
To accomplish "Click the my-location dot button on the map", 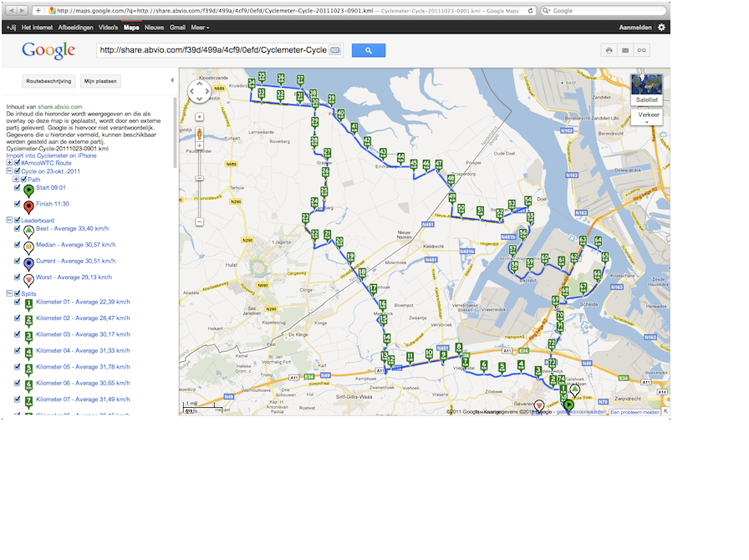I will [x=200, y=117].
